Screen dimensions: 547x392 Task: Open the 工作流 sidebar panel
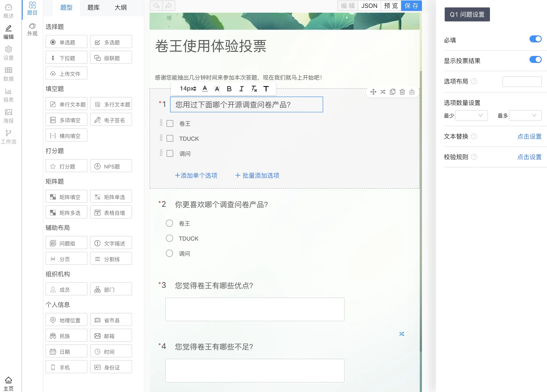tap(9, 137)
